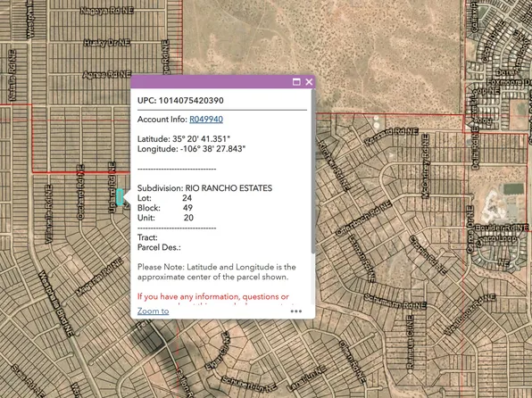Click the red 'If you have any information' text
Screen dimensions: 532x398
(x=213, y=296)
